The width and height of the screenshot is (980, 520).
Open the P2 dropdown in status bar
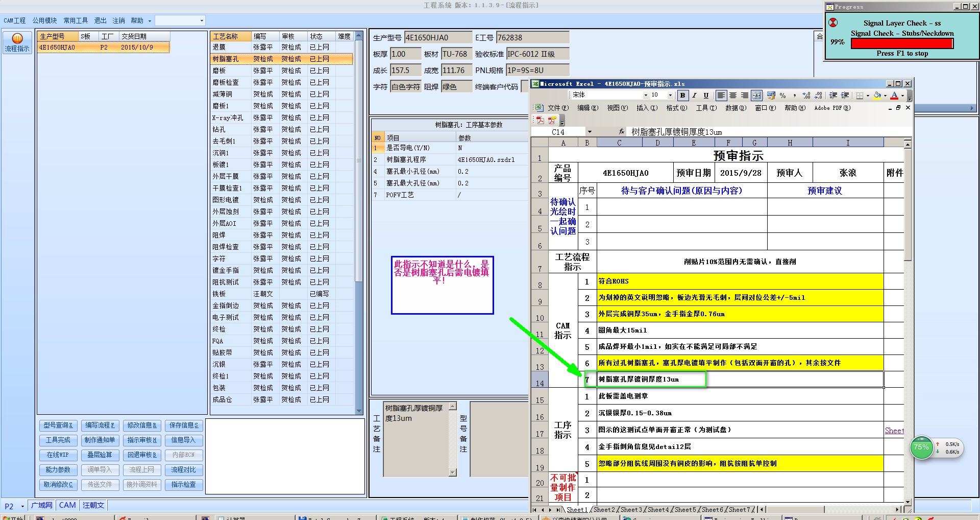click(22, 506)
